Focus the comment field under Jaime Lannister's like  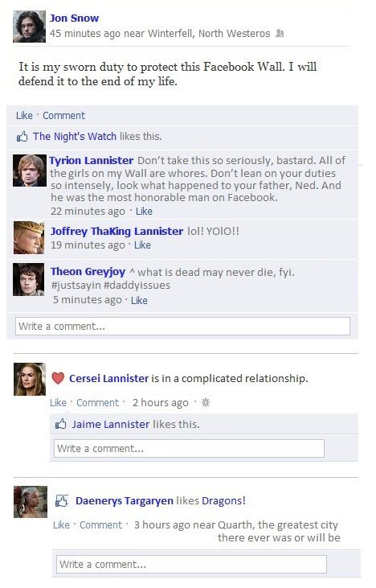(189, 449)
